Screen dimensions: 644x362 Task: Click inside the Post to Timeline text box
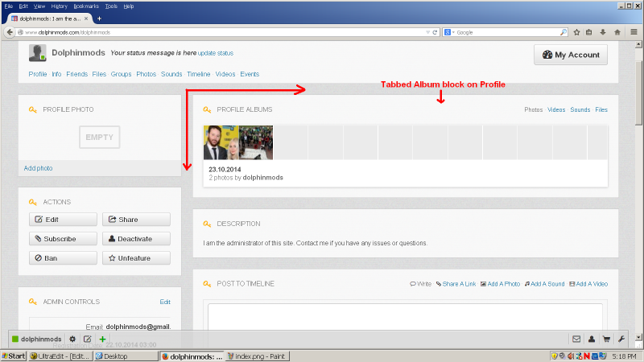click(404, 316)
